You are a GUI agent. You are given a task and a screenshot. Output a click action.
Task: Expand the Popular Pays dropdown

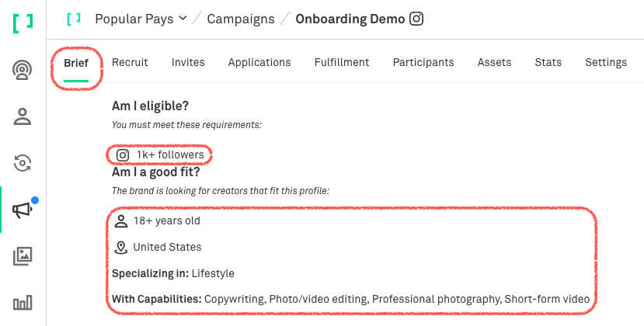click(141, 19)
